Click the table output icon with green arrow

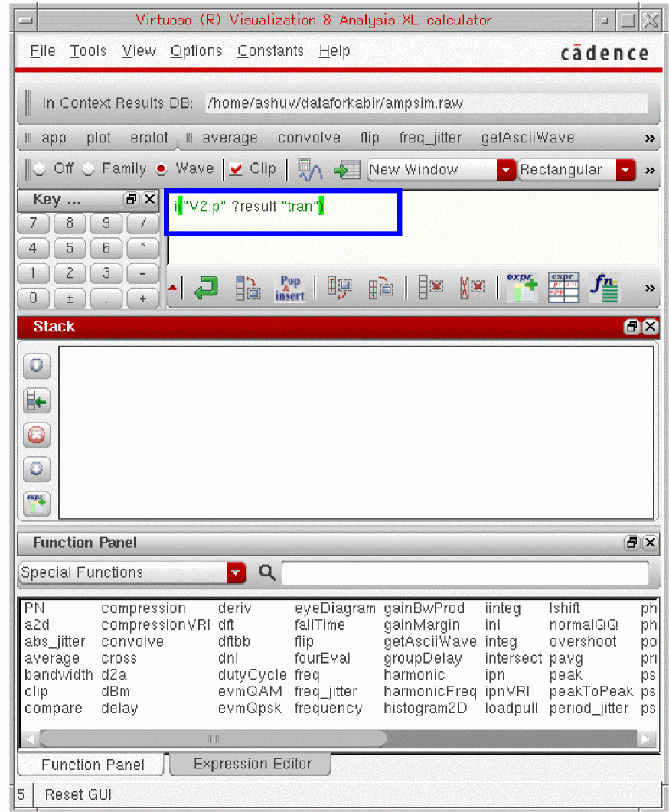(347, 170)
